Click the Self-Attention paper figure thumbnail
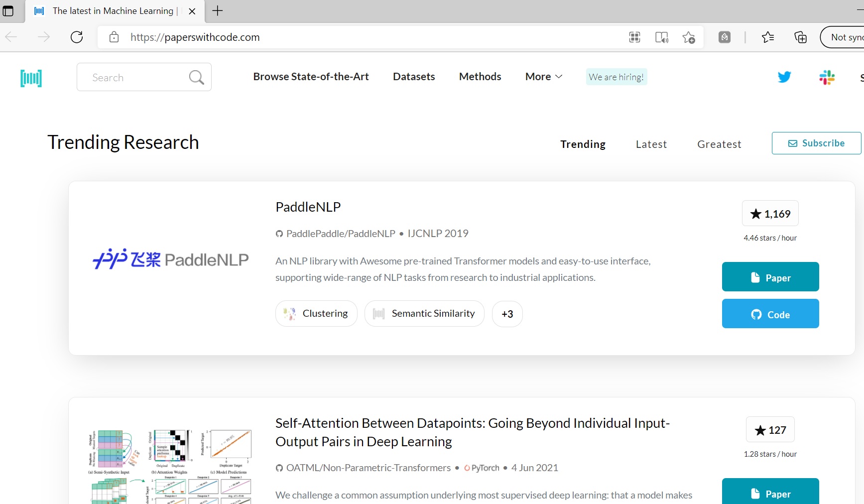 (x=170, y=466)
